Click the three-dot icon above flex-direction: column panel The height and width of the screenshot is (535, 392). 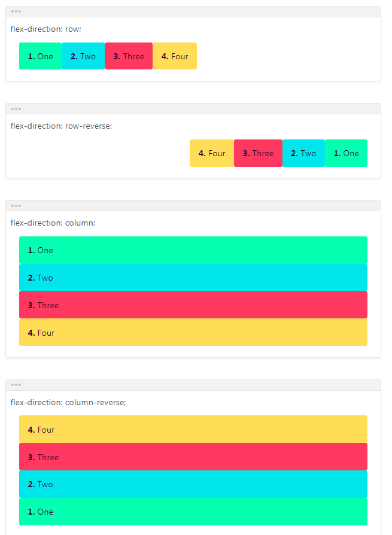click(x=16, y=205)
